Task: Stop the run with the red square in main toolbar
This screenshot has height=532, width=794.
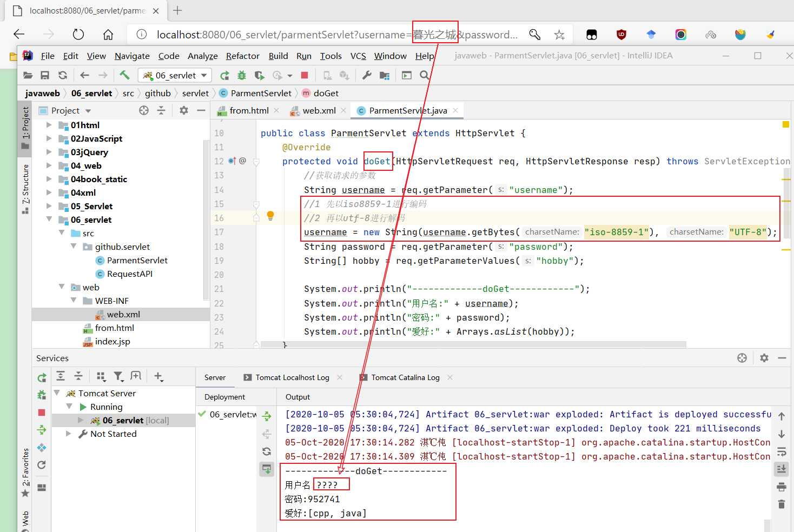Action: tap(305, 76)
